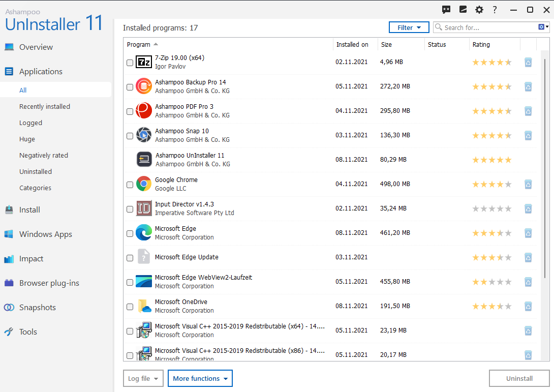
Task: Expand the More functions dropdown
Action: [x=200, y=378]
